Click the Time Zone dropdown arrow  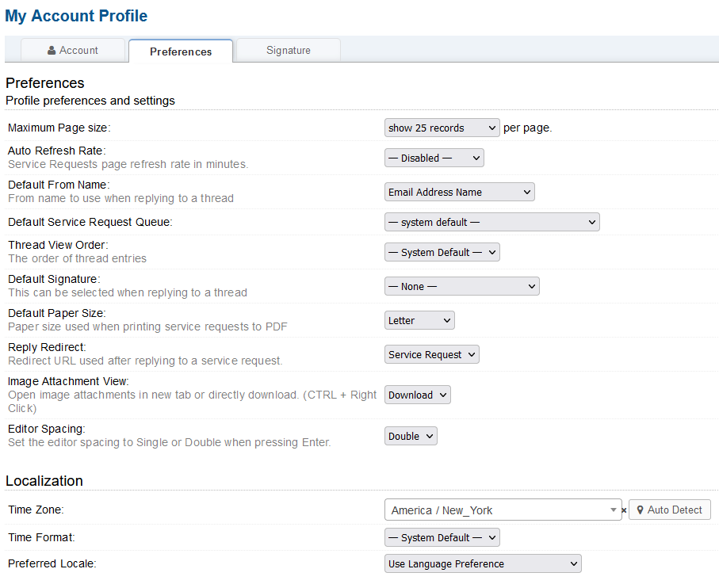(x=614, y=510)
